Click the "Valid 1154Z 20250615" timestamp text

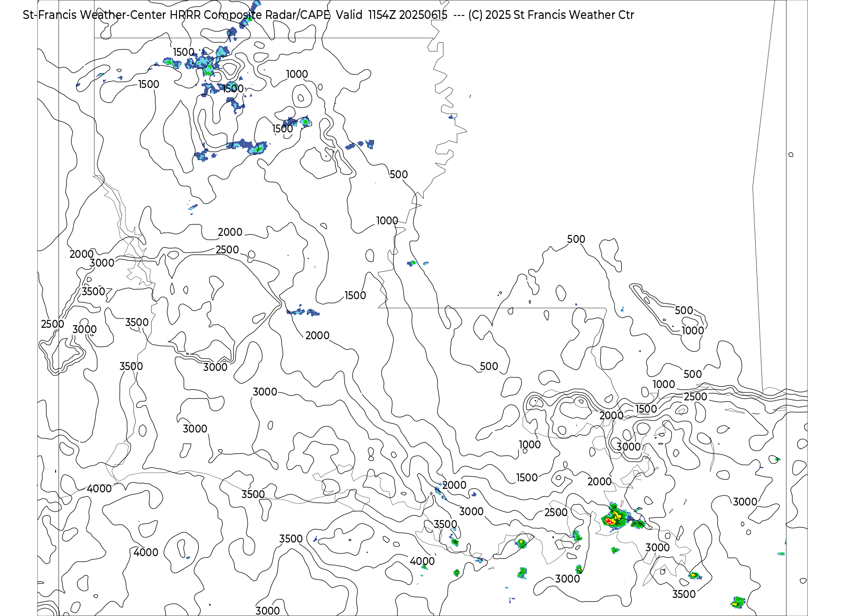pos(392,15)
